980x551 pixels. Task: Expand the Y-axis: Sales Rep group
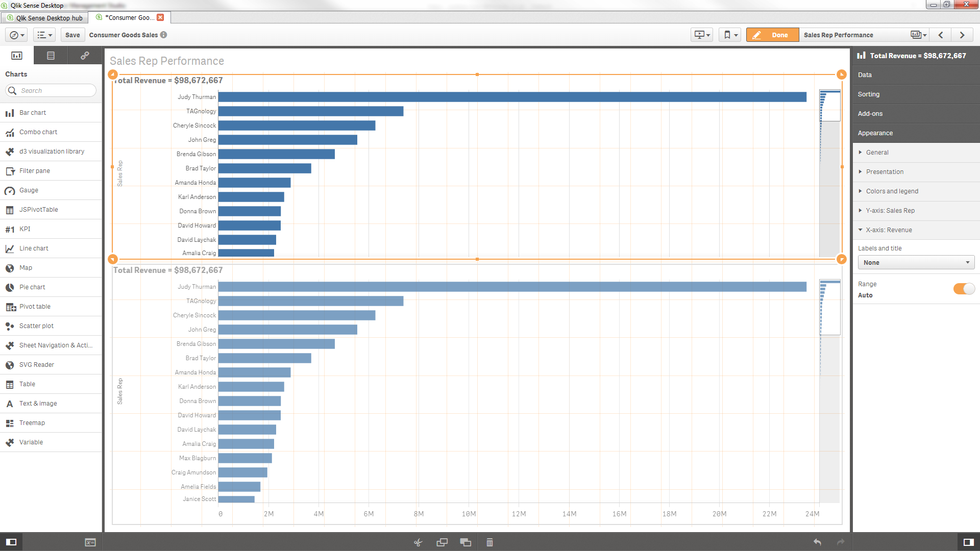coord(916,211)
